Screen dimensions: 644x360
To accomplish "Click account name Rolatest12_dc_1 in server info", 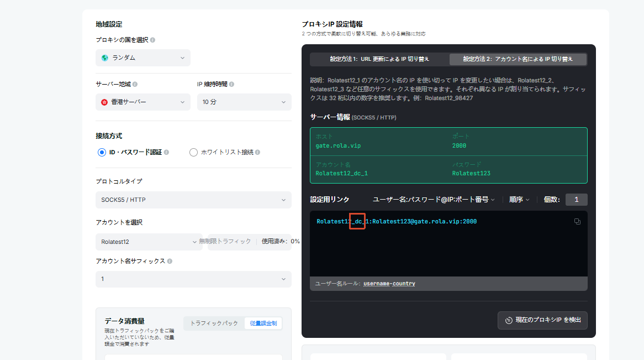I will (342, 173).
